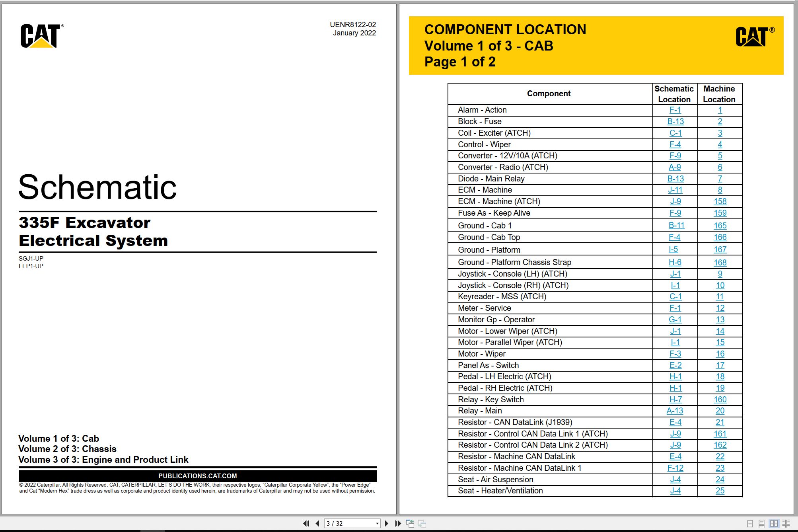Open machine location 25 for Seat - Heater/Ventilation

pos(720,491)
